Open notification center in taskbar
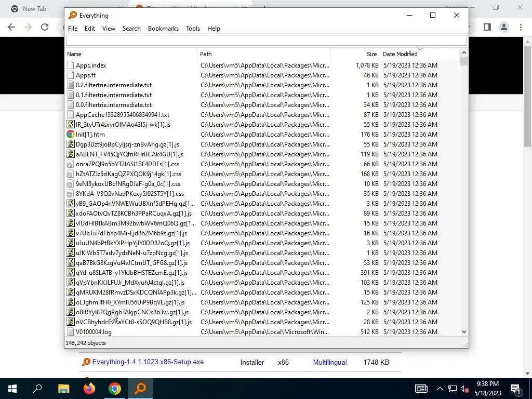This screenshot has width=532, height=399. [x=515, y=389]
